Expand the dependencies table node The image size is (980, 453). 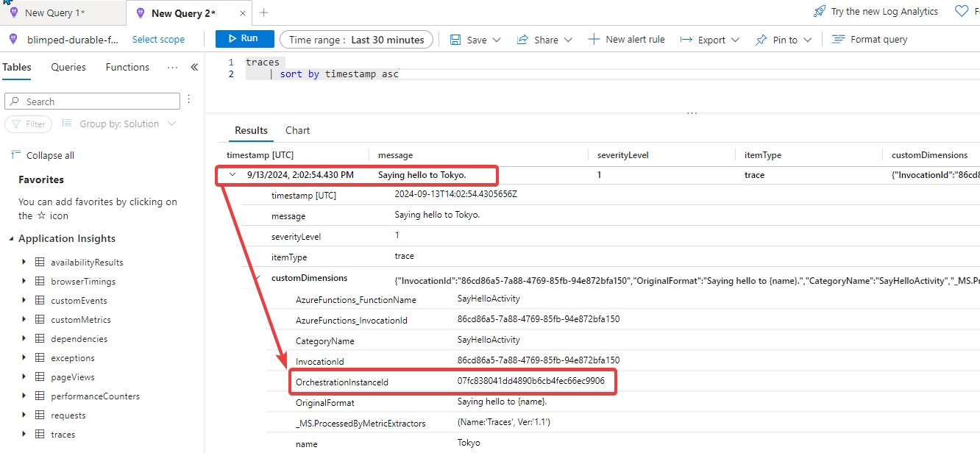click(24, 339)
